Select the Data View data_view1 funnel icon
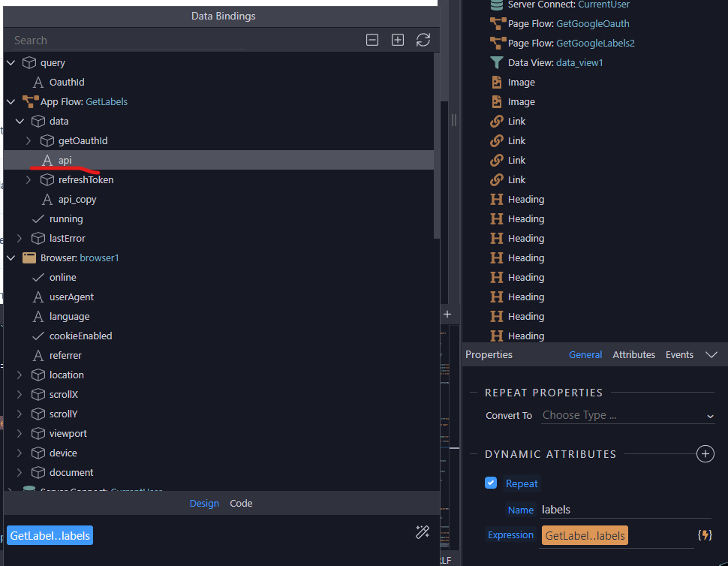Viewport: 728px width, 566px height. [x=497, y=63]
